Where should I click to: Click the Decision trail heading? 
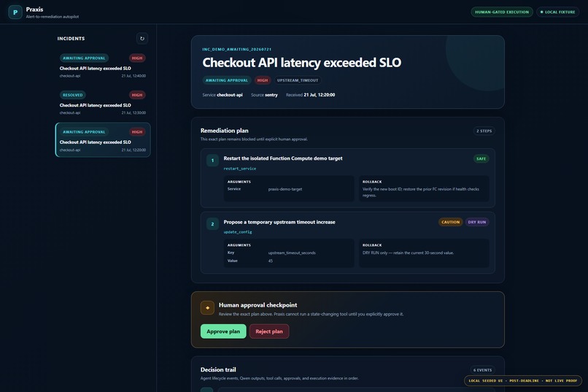point(218,369)
